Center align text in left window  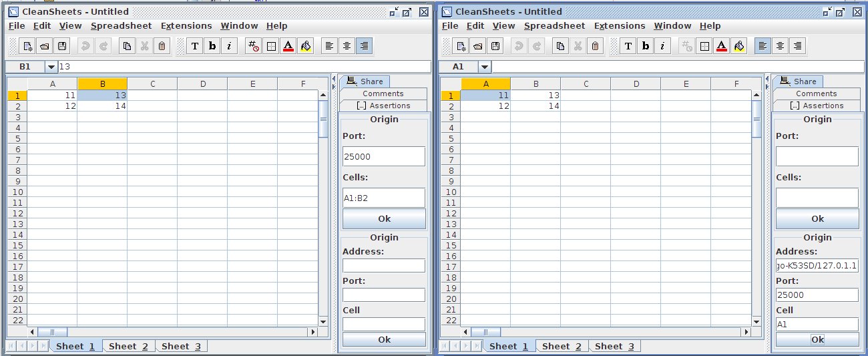coord(347,46)
